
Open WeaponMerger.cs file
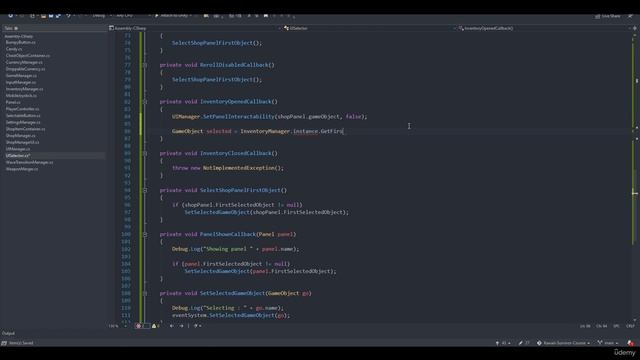22,169
